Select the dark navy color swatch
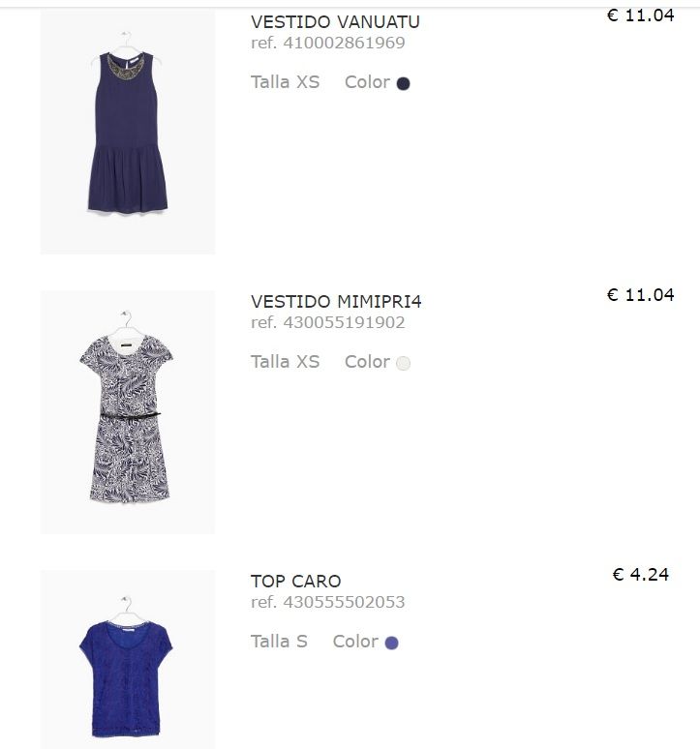 (x=404, y=83)
